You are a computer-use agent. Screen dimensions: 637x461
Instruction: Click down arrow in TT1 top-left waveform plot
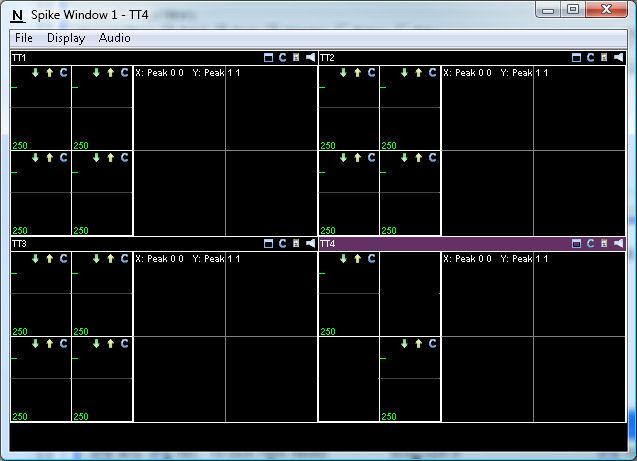tap(35, 73)
